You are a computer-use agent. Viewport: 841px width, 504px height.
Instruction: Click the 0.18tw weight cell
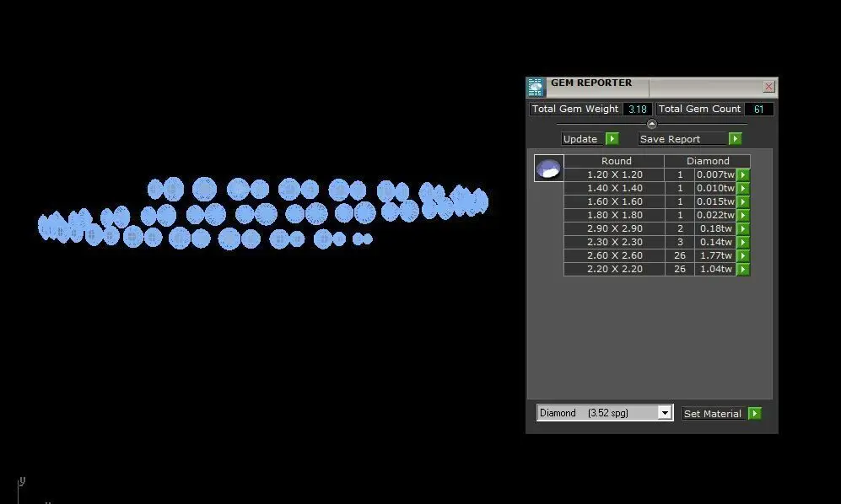click(715, 228)
